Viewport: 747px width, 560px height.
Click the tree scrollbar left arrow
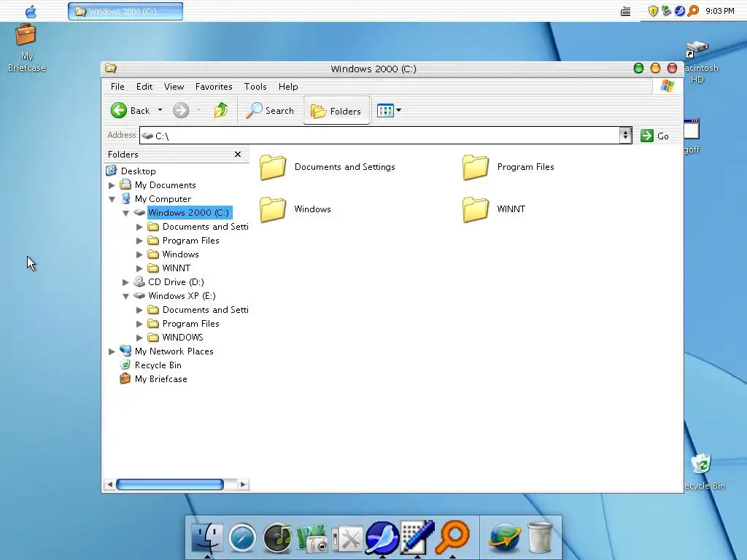point(109,485)
